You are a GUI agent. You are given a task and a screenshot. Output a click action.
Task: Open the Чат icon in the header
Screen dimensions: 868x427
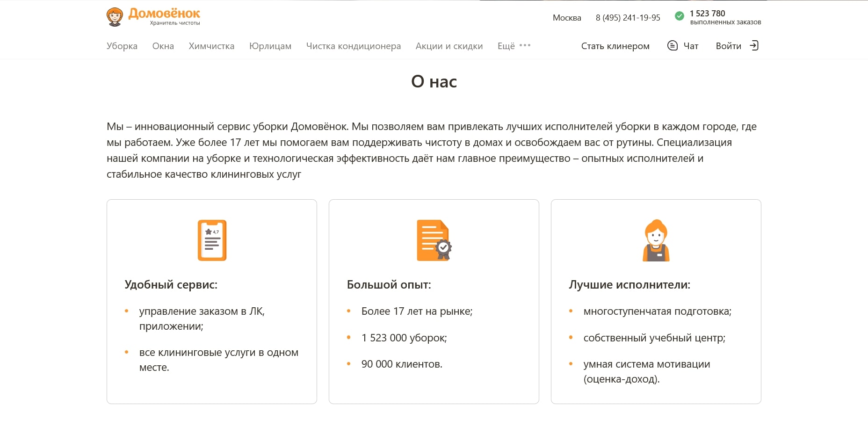point(673,45)
